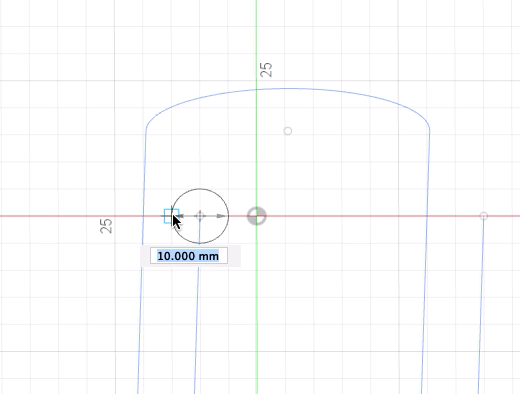Viewport: 520px width, 394px height.
Task: Select the sketch origin point marker
Action: 257,216
